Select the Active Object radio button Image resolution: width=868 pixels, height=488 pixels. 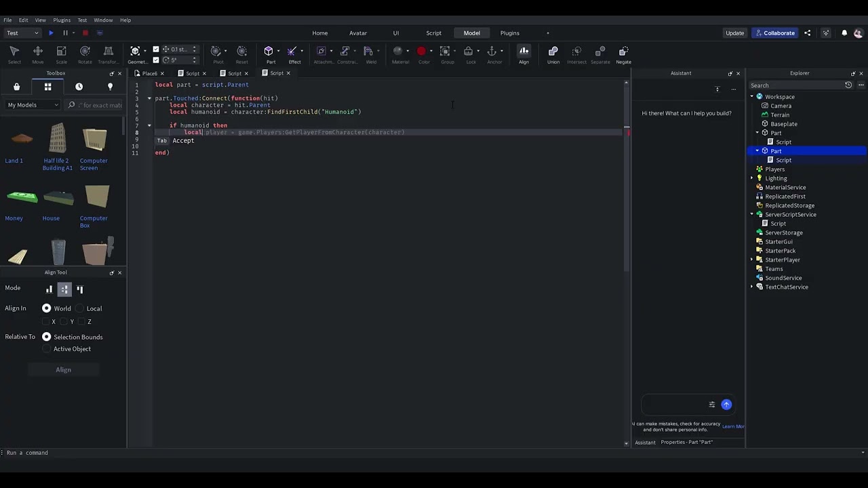pyautogui.click(x=47, y=349)
